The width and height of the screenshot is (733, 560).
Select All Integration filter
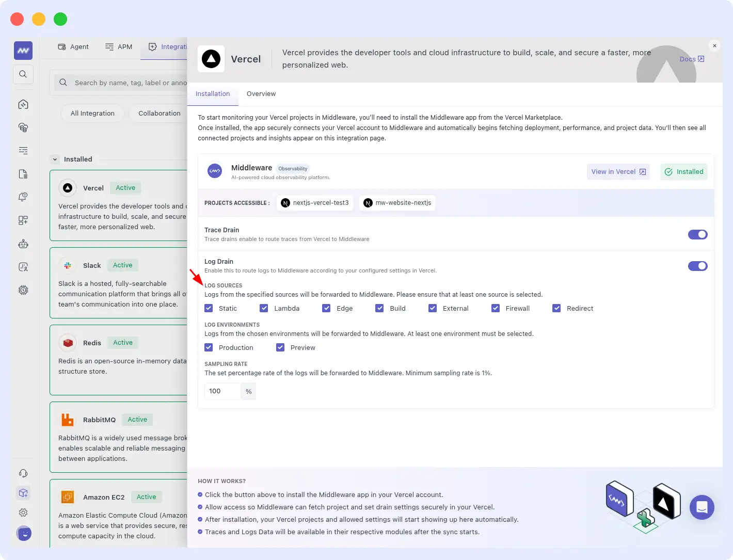point(93,114)
